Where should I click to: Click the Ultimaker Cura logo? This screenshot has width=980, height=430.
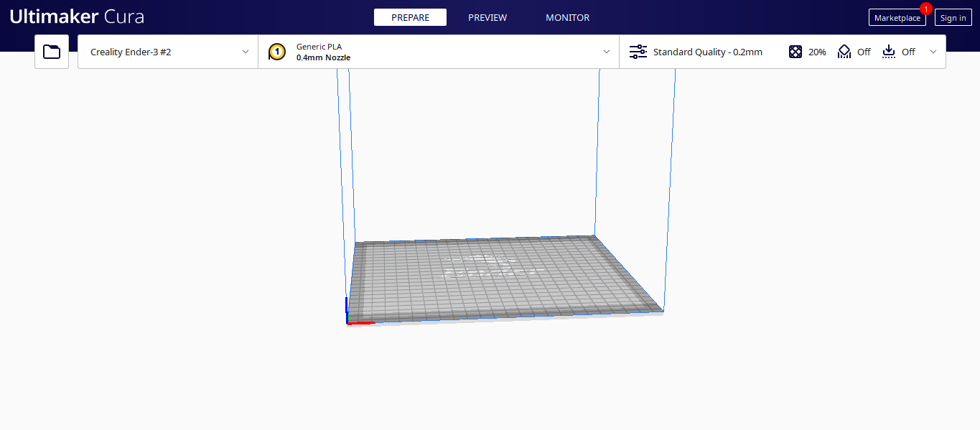[77, 17]
